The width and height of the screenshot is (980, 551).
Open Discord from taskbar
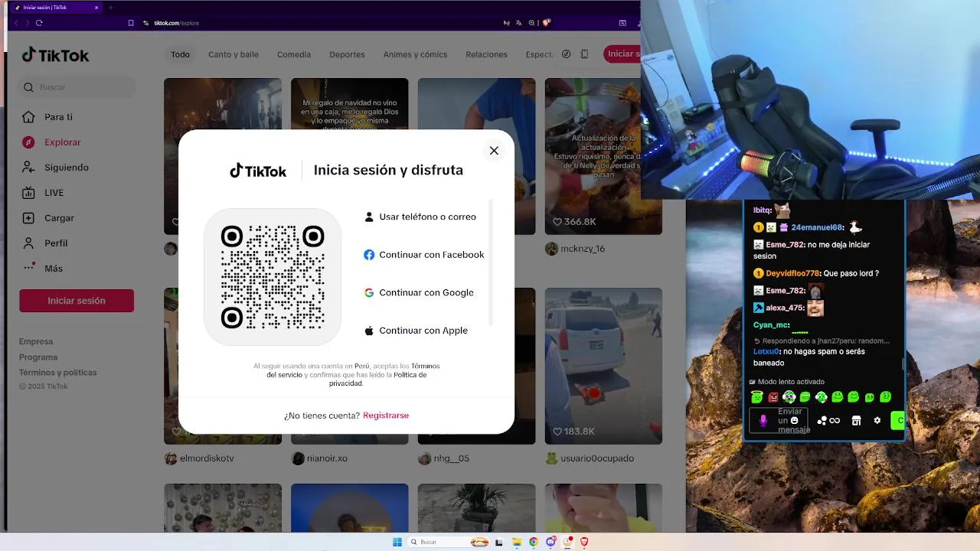click(550, 542)
